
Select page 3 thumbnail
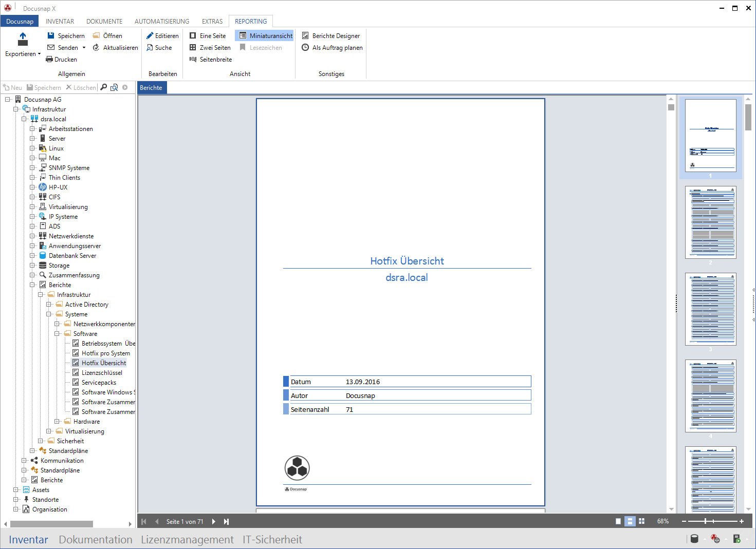coord(710,309)
